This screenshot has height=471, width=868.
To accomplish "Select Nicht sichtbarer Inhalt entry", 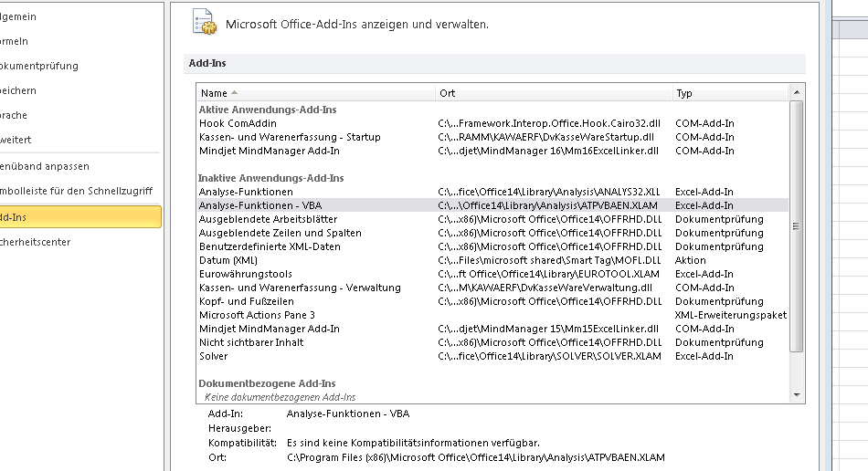I will (251, 342).
